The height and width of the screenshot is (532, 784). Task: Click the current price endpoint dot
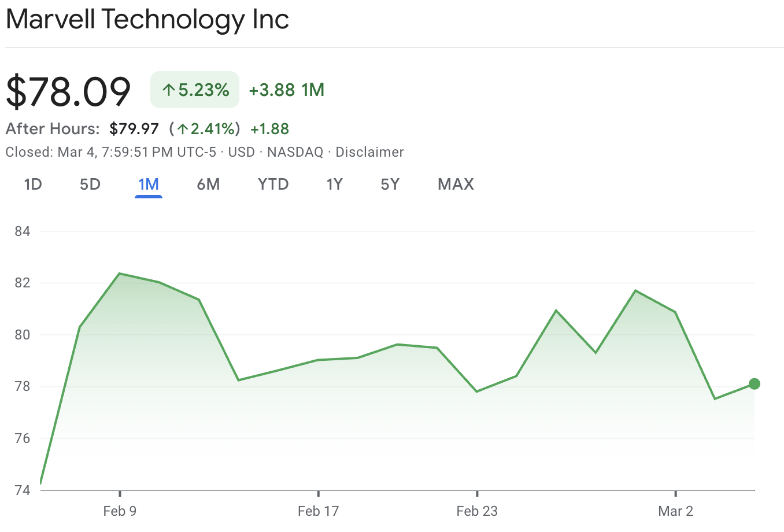point(755,384)
